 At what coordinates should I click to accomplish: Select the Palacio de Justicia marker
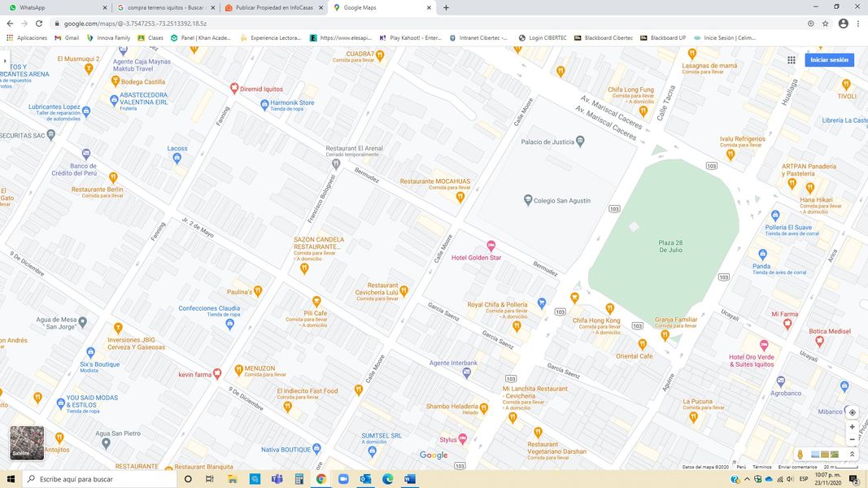[579, 141]
